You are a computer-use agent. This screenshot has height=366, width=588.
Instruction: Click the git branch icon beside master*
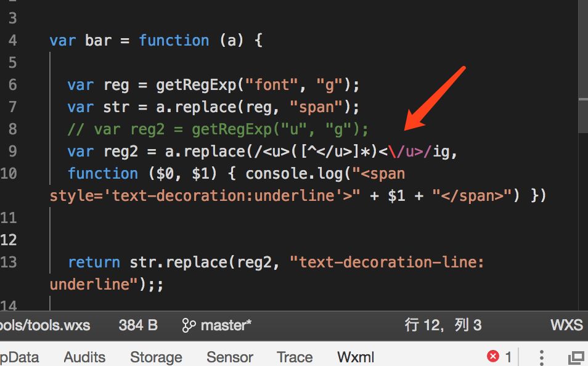(189, 325)
